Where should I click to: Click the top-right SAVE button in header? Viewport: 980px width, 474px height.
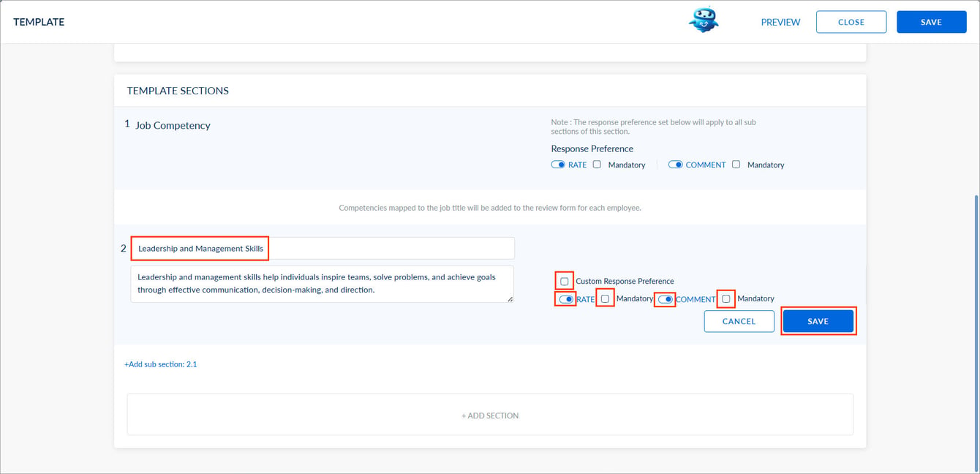click(931, 22)
